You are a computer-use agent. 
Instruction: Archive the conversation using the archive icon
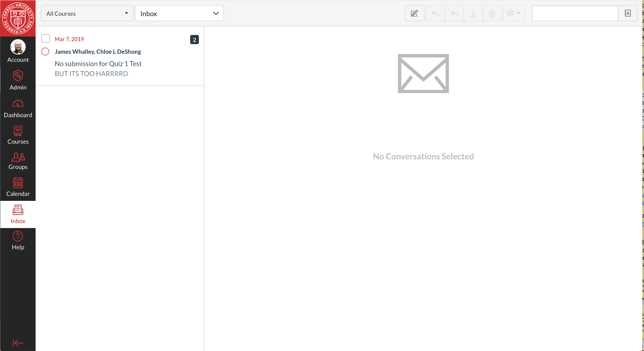pyautogui.click(x=473, y=13)
